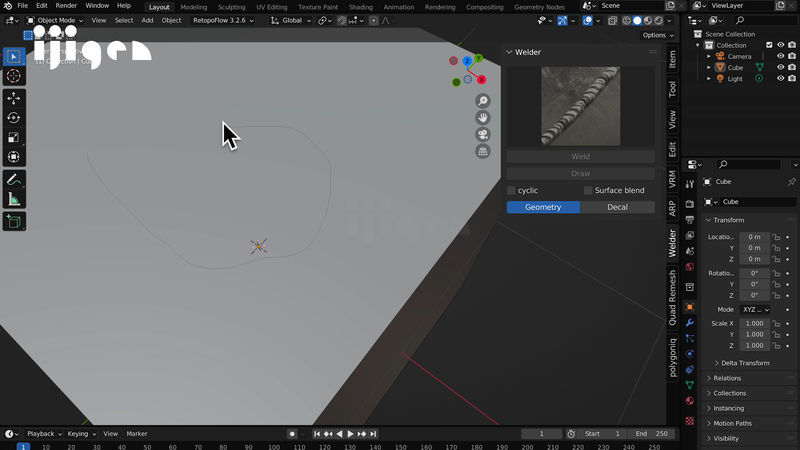Open the Material properties tab icon

(690, 401)
